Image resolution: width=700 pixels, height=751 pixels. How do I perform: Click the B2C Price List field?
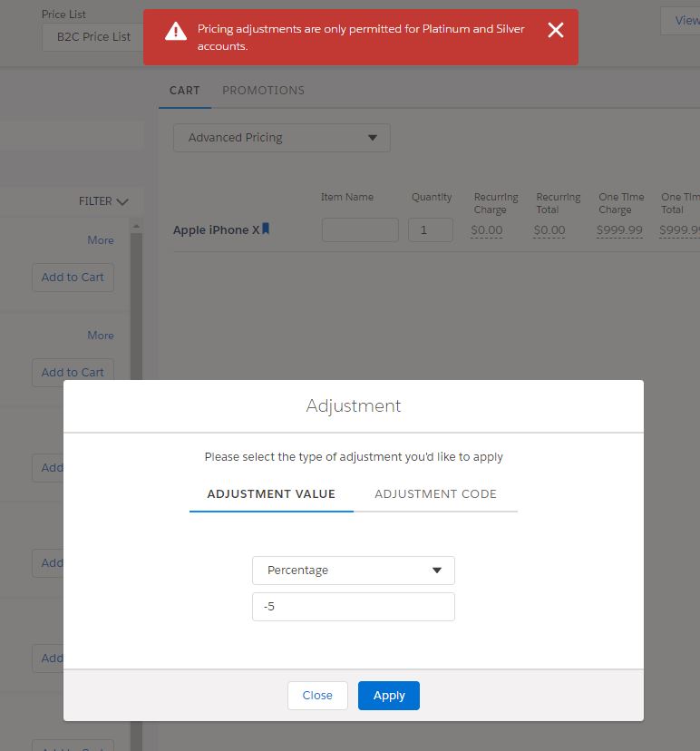(93, 37)
